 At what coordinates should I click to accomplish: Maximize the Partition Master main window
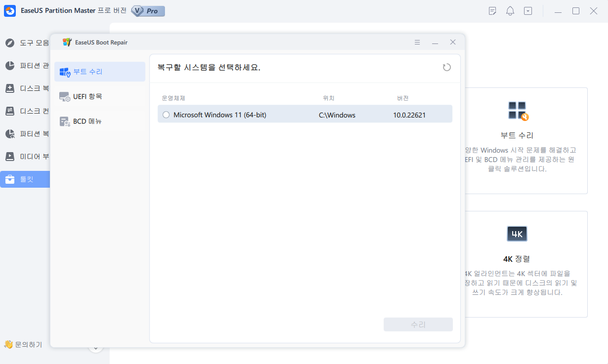(x=576, y=11)
